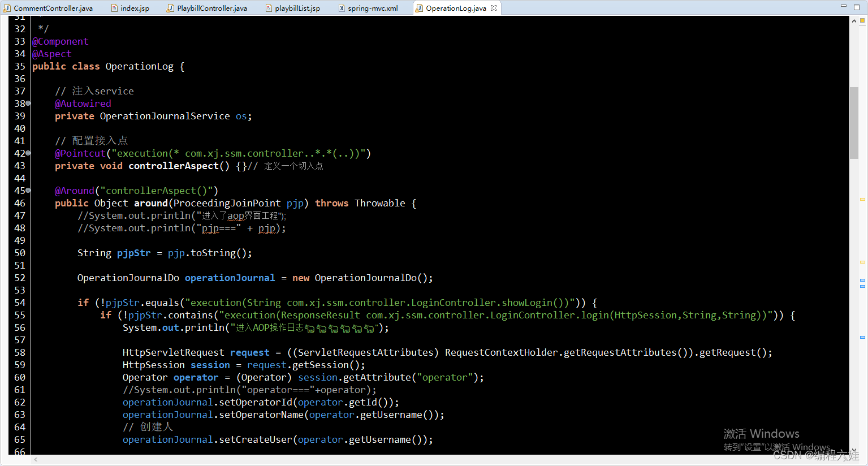The width and height of the screenshot is (868, 466).
Task: Click pjpStr variable declaration on line 50
Action: [134, 253]
